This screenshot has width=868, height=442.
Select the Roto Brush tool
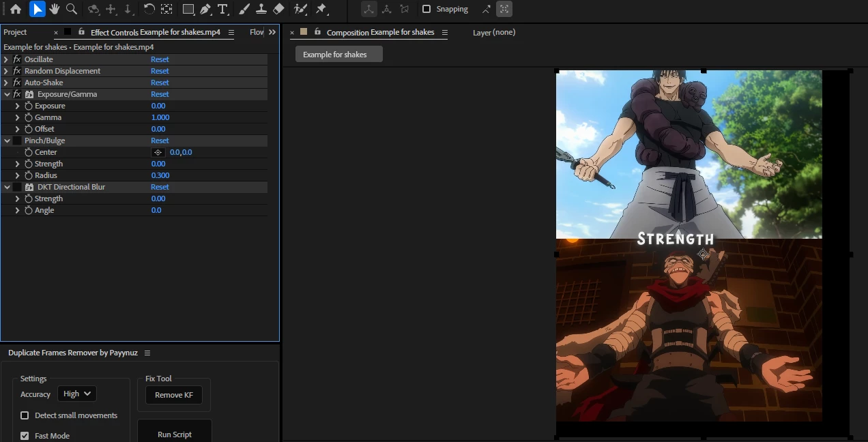click(300, 10)
